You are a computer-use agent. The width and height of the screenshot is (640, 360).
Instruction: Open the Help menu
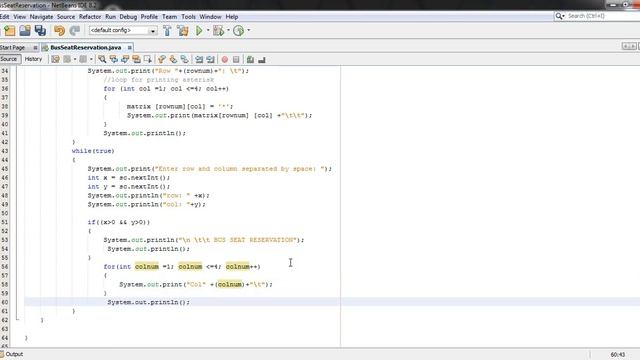pyautogui.click(x=232, y=17)
